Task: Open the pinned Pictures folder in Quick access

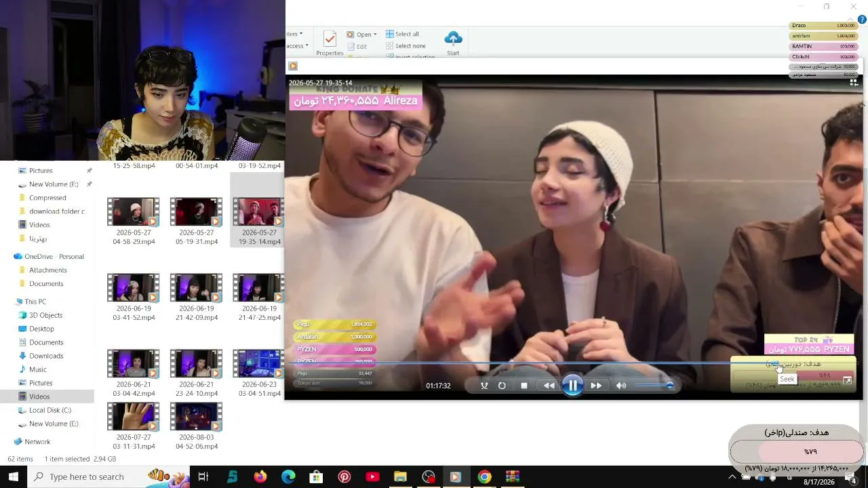Action: point(41,171)
